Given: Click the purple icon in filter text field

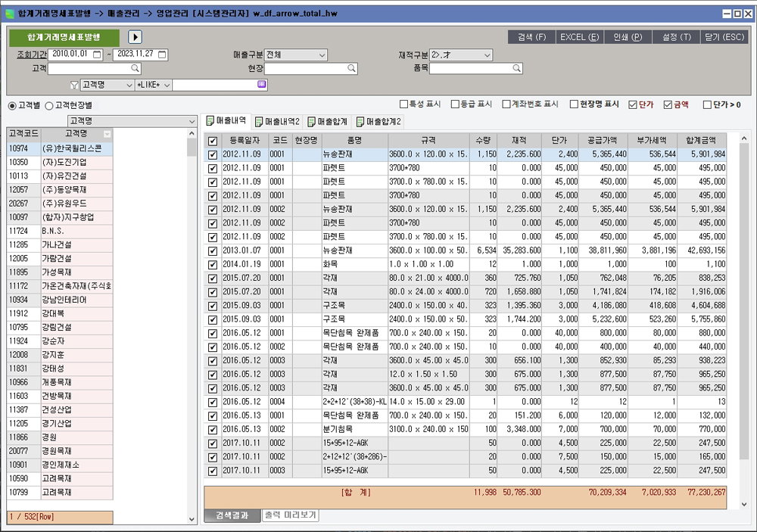Looking at the screenshot, I should 261,85.
